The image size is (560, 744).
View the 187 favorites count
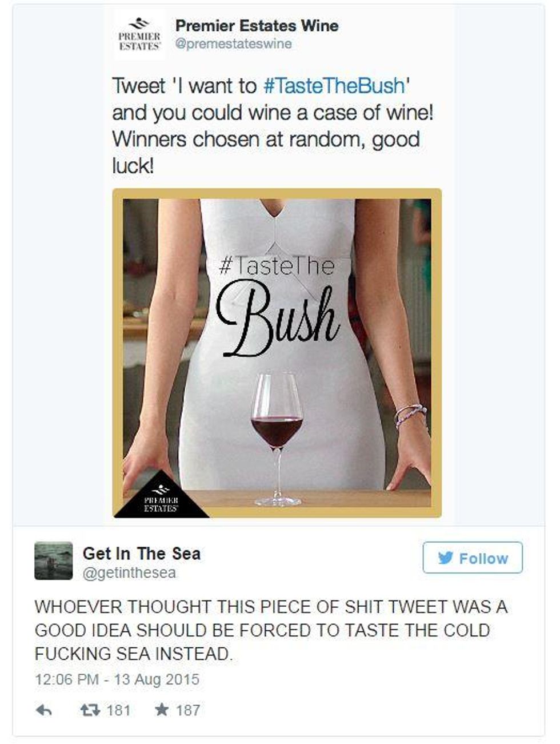point(188,710)
